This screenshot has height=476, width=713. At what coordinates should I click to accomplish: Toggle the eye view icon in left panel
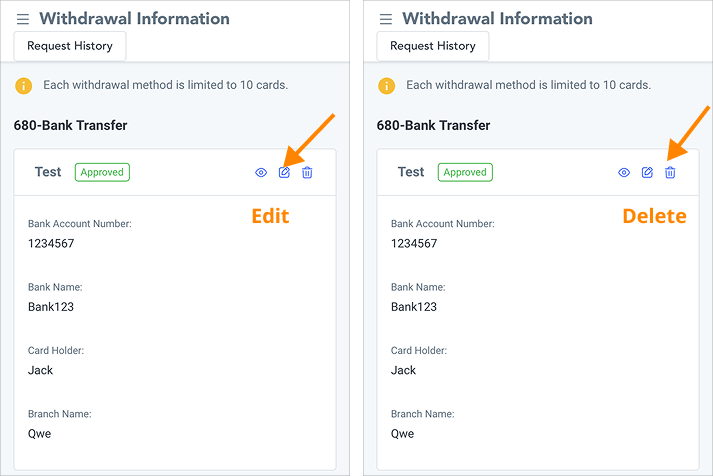pos(261,172)
